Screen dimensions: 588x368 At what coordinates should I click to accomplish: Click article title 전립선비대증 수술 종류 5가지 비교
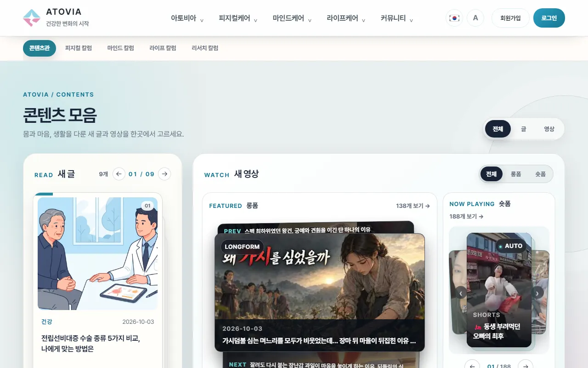pyautogui.click(x=90, y=344)
